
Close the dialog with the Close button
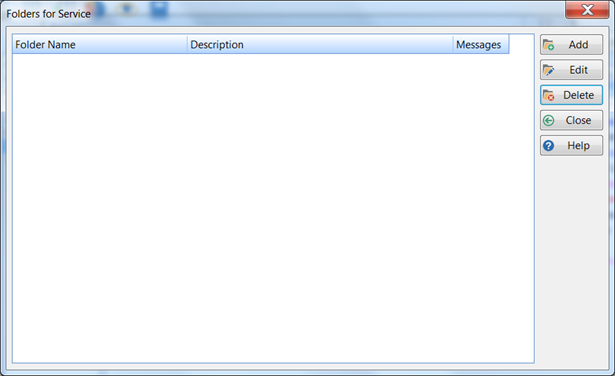pyautogui.click(x=571, y=120)
